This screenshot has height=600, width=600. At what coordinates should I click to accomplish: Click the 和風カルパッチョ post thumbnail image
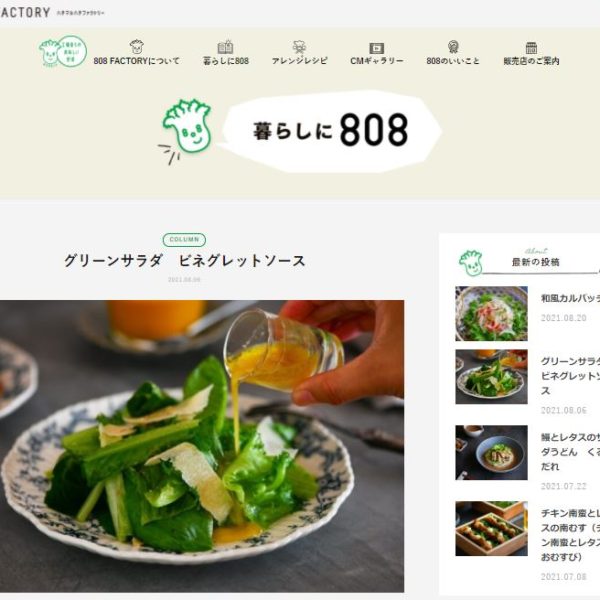click(491, 313)
